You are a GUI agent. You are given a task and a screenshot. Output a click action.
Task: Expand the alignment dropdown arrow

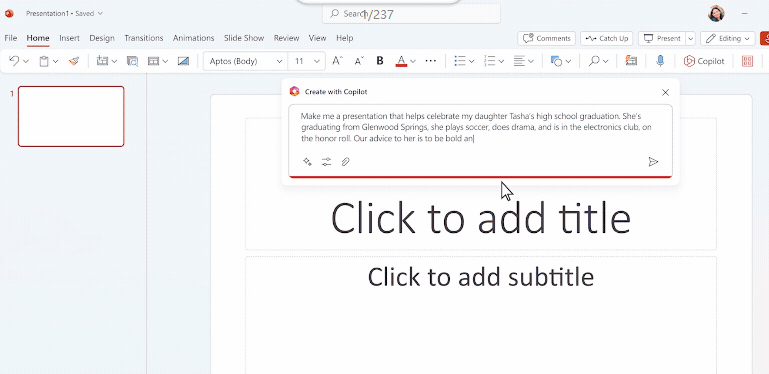pos(531,61)
